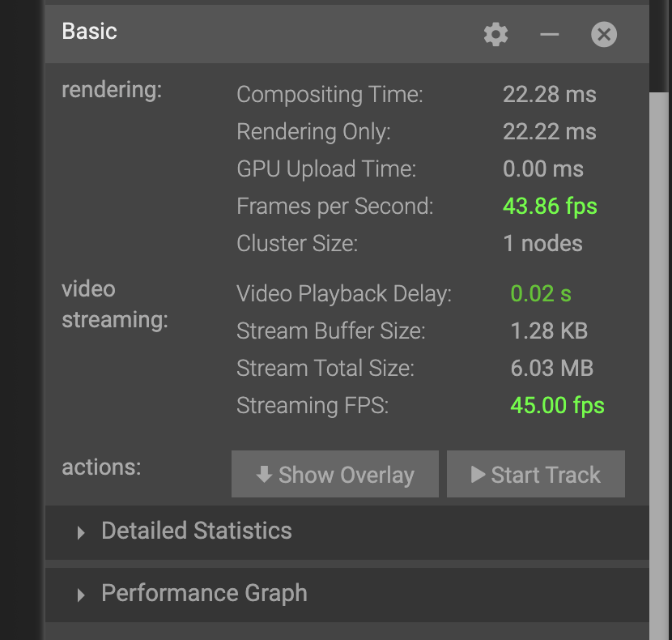
Task: Click the Rendering Only value 22.22 ms
Action: pyautogui.click(x=549, y=131)
